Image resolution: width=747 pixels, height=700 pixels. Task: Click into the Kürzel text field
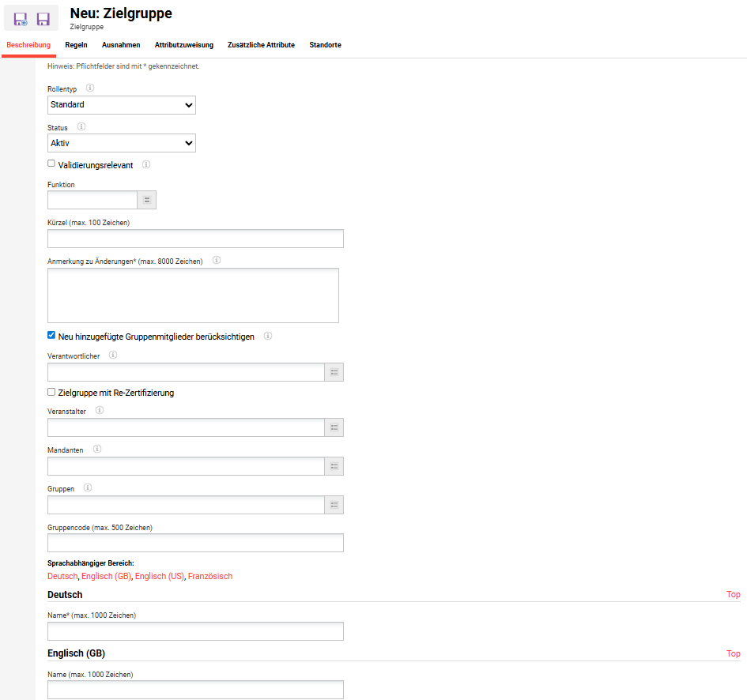pyautogui.click(x=195, y=239)
